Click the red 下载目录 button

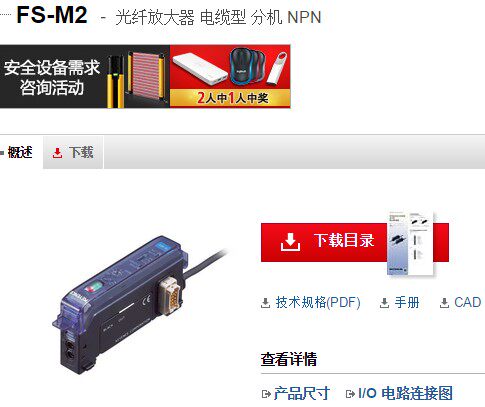[x=355, y=242]
